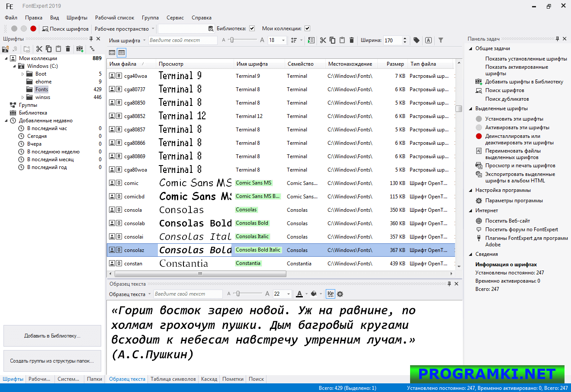
Task: Click the tree structure icon in Шрифты panel
Action: click(92, 49)
